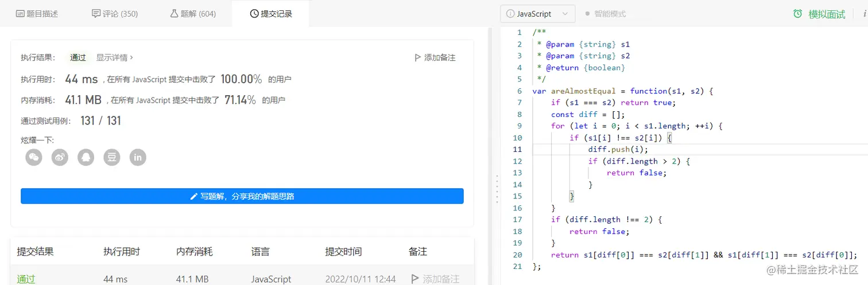Switch to the 题目描述 tab
This screenshot has width=868, height=285.
pyautogui.click(x=37, y=14)
